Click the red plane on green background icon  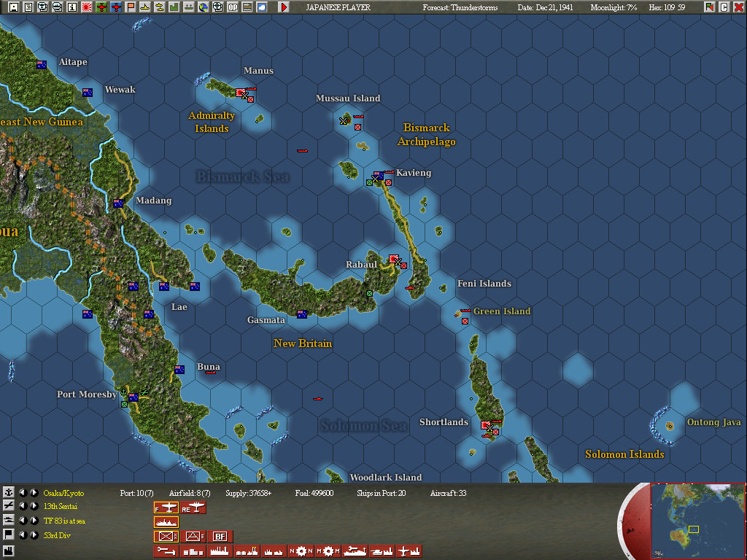101,7
